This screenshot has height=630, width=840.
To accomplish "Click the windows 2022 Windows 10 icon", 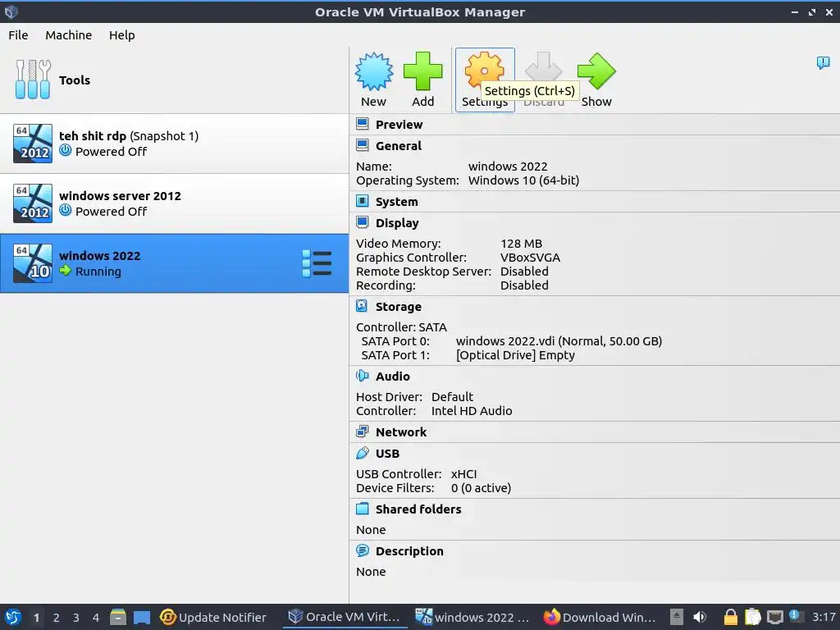I will pos(33,263).
